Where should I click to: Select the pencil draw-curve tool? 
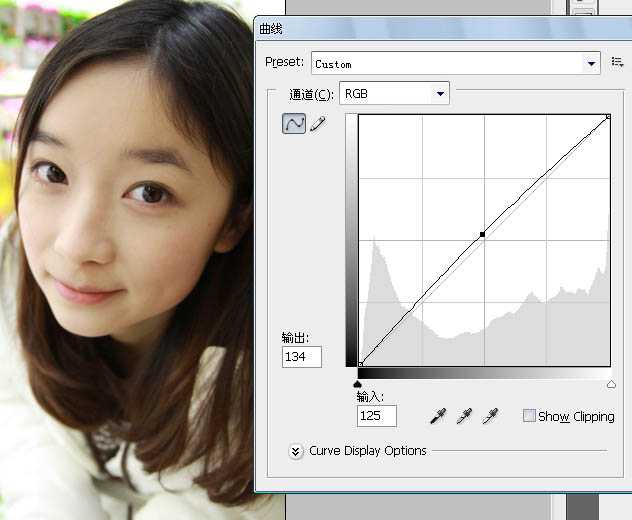318,124
